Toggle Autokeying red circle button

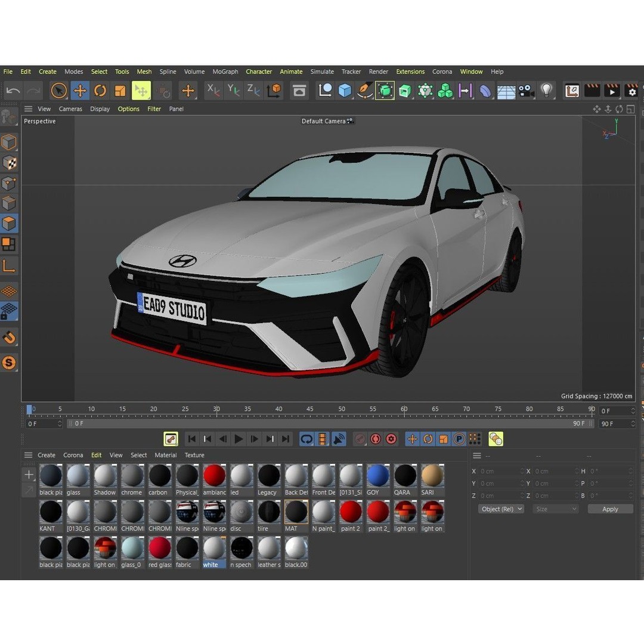(376, 439)
